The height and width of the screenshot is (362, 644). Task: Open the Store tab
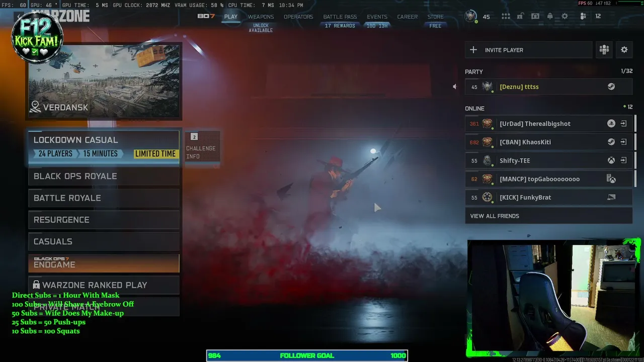click(x=436, y=17)
